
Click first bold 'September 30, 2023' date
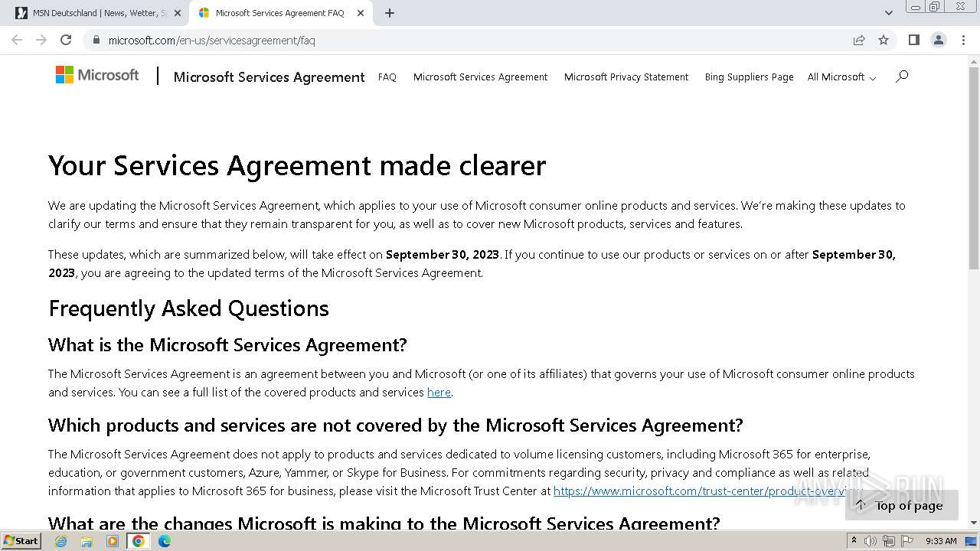point(443,254)
